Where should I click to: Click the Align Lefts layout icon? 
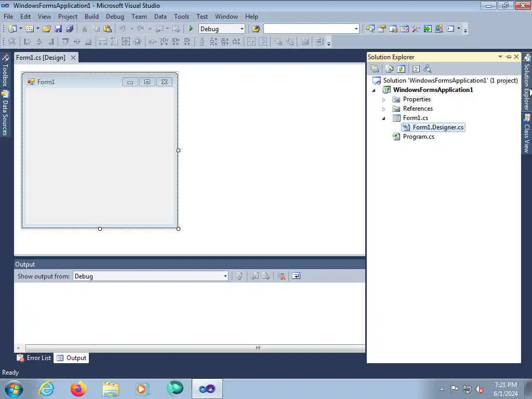click(x=28, y=42)
